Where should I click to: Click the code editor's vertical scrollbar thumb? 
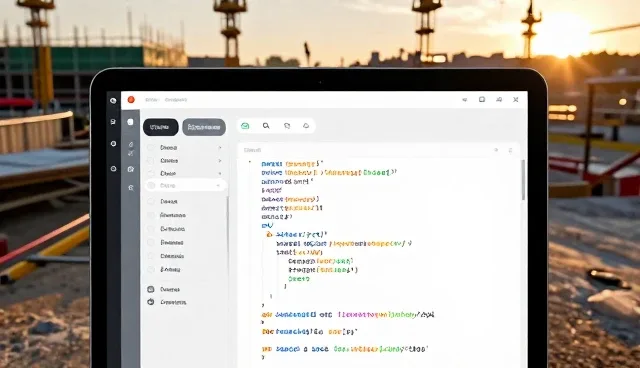tap(523, 180)
